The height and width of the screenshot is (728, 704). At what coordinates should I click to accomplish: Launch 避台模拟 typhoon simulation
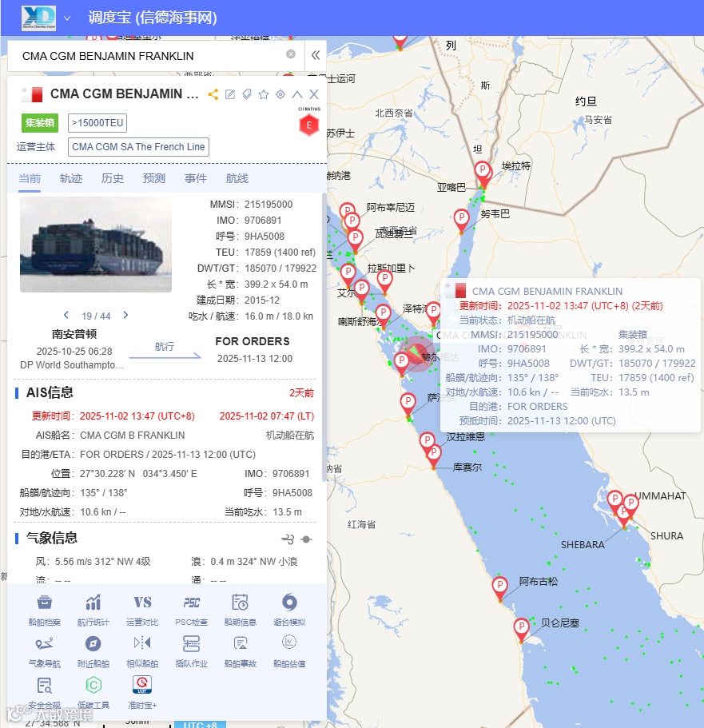(288, 609)
